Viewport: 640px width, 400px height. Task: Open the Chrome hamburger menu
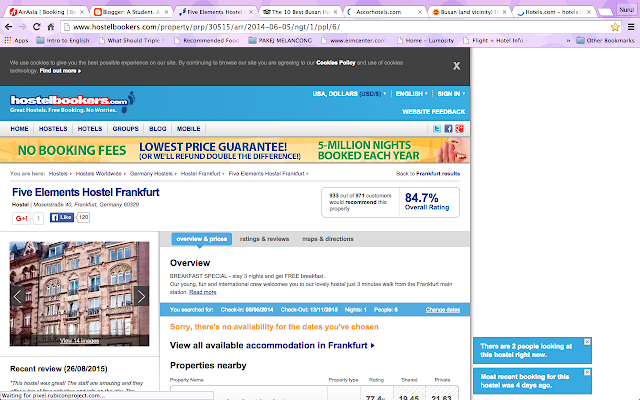(631, 27)
